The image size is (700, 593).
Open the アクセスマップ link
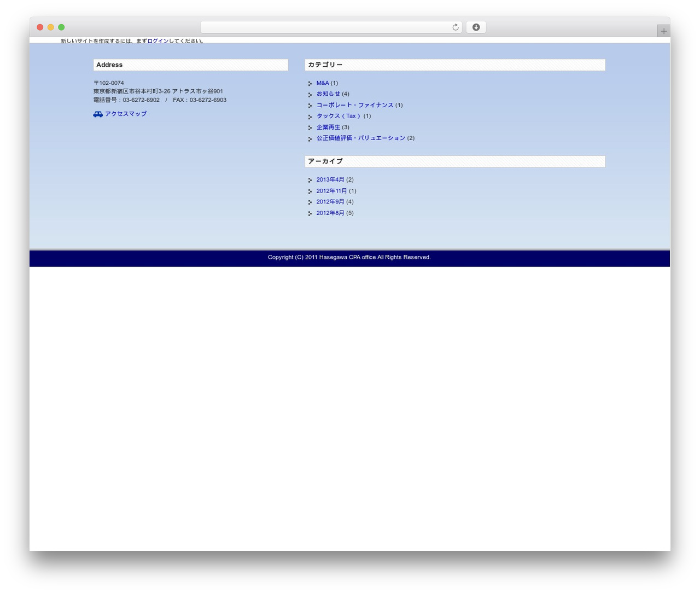[x=126, y=114]
